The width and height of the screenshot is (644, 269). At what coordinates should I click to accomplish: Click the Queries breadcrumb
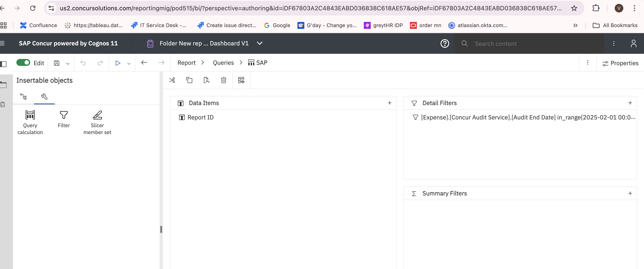coord(223,63)
